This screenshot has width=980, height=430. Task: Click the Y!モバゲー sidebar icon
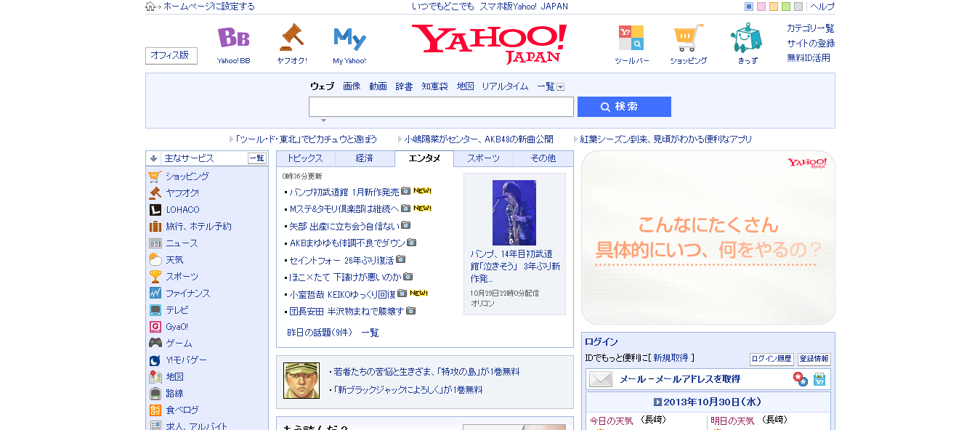click(x=155, y=360)
